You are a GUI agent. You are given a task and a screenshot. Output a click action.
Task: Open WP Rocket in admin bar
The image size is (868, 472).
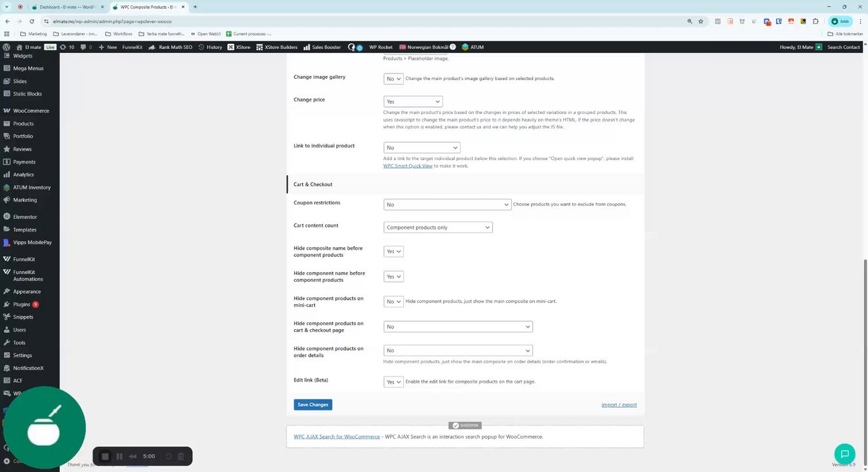(381, 47)
